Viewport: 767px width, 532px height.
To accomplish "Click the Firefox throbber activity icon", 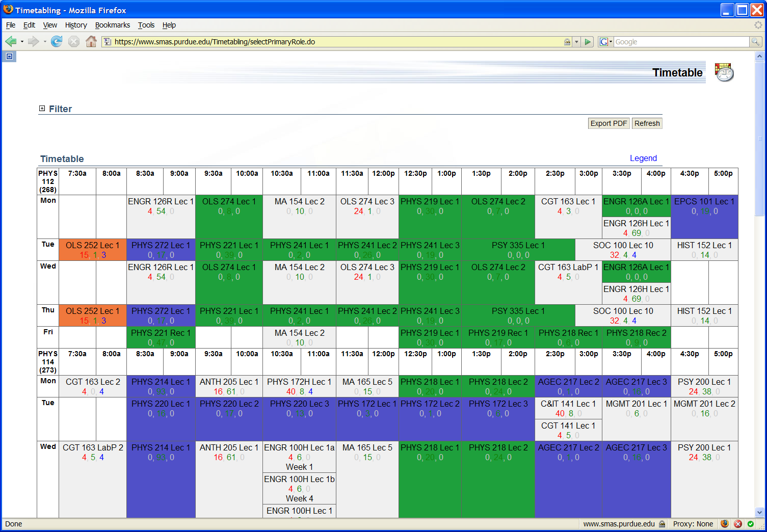I will pos(758,25).
